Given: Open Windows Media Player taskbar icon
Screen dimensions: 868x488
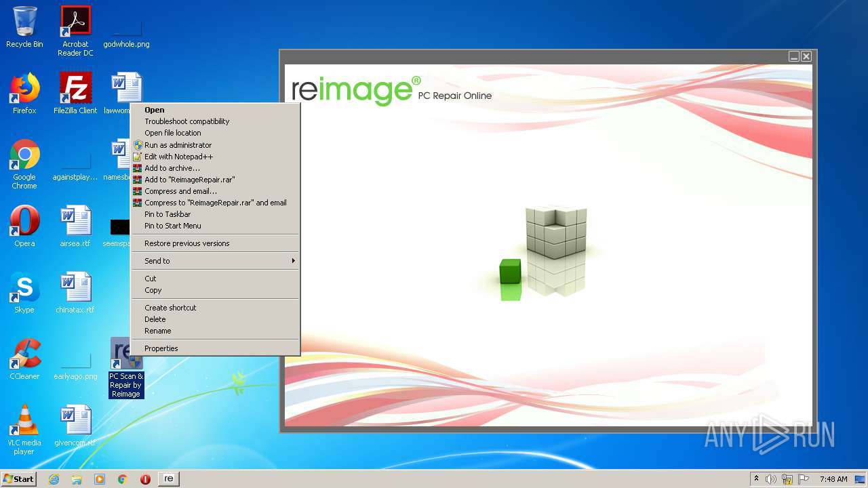Looking at the screenshot, I should click(100, 479).
